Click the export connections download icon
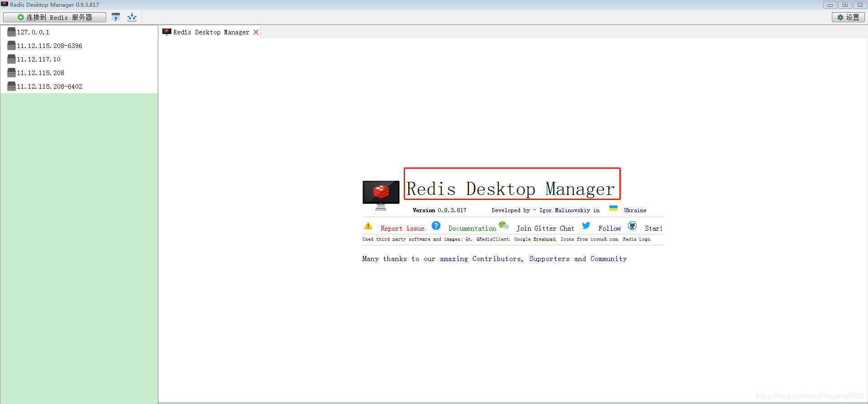Viewport: 868px width, 404px height. point(132,17)
